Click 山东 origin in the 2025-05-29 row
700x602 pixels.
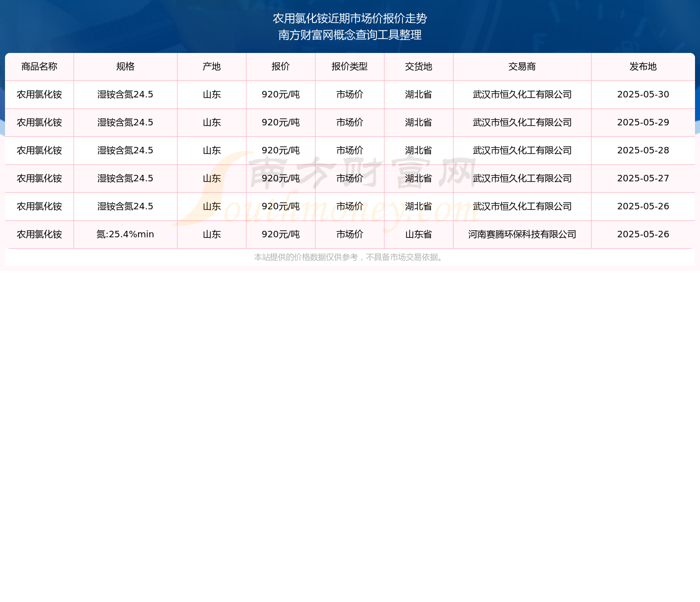coord(211,122)
